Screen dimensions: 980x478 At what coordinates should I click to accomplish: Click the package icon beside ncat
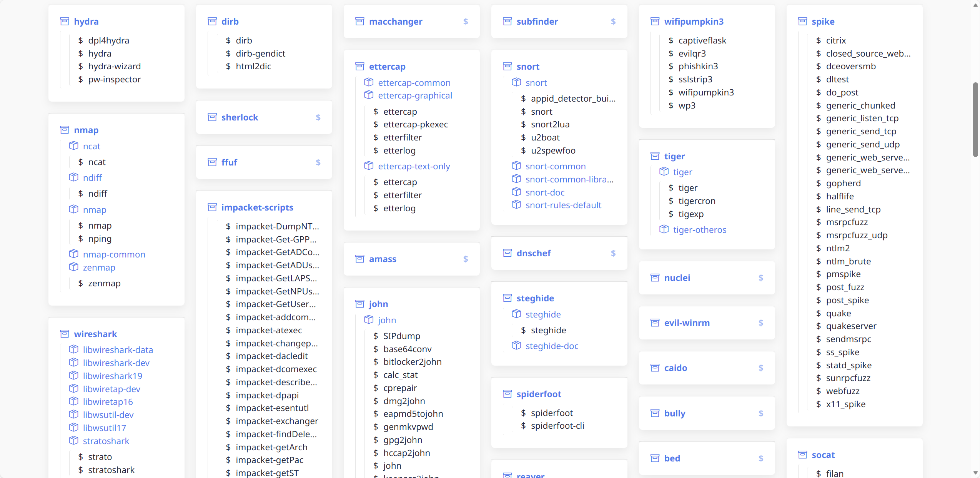[73, 146]
